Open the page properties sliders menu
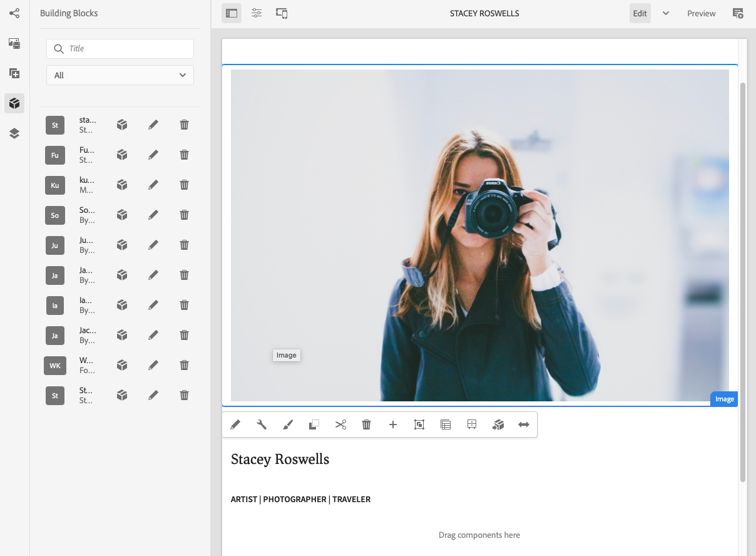 coord(257,13)
